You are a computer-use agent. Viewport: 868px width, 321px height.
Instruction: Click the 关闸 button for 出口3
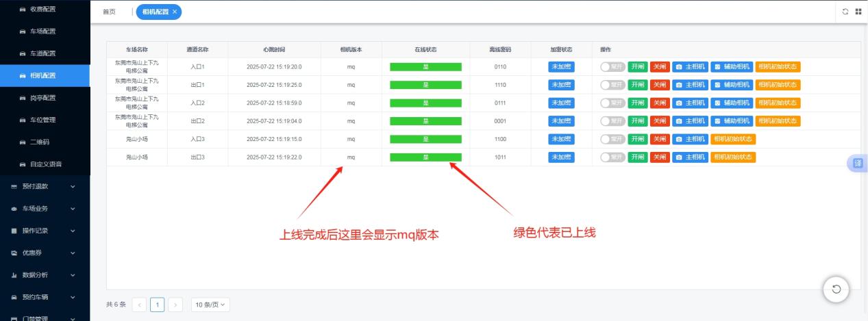pos(660,157)
